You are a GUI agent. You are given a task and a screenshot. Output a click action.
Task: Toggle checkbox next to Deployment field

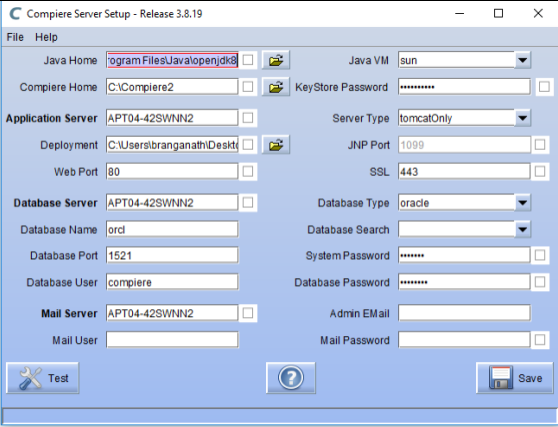click(248, 145)
